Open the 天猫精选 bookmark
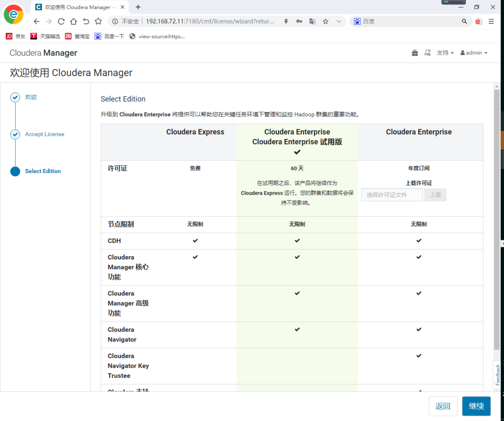Screen dimensions: 504x421 pos(45,36)
